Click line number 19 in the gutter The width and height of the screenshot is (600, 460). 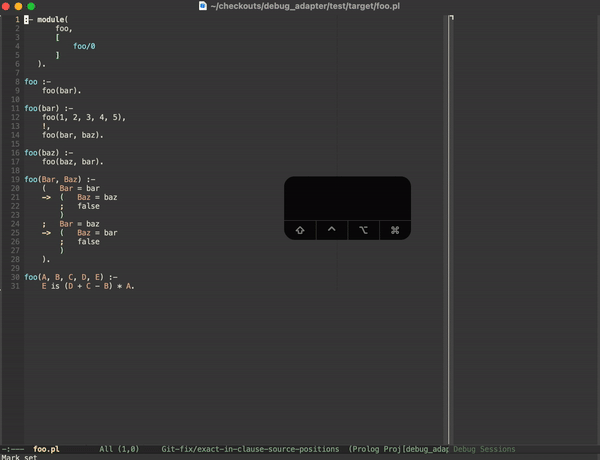pos(15,179)
